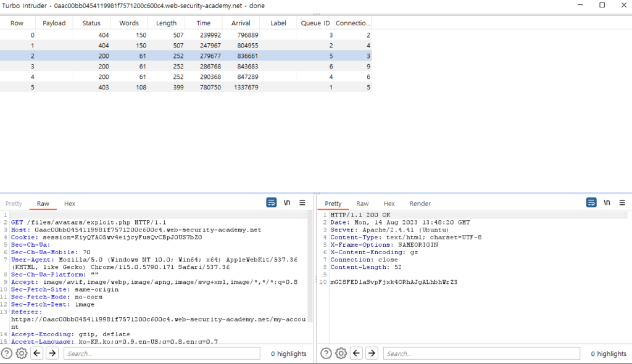Screen dimensions: 632x364
Task: Sort results by the Length column
Action: 166,23
